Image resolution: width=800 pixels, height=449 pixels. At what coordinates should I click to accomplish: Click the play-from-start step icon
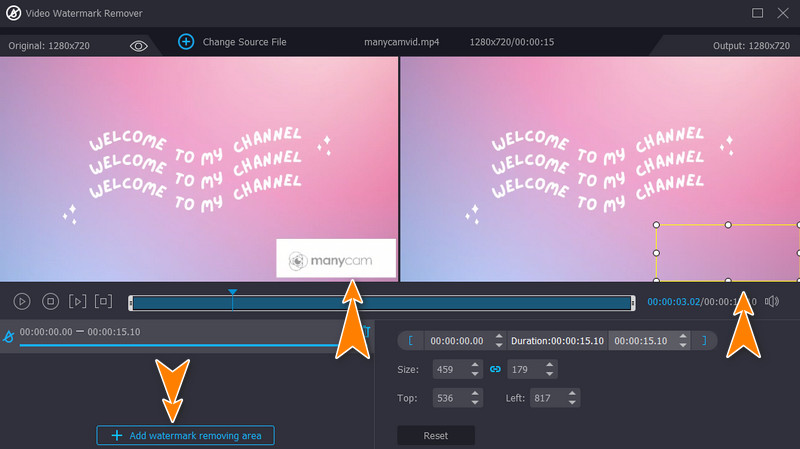(x=77, y=301)
